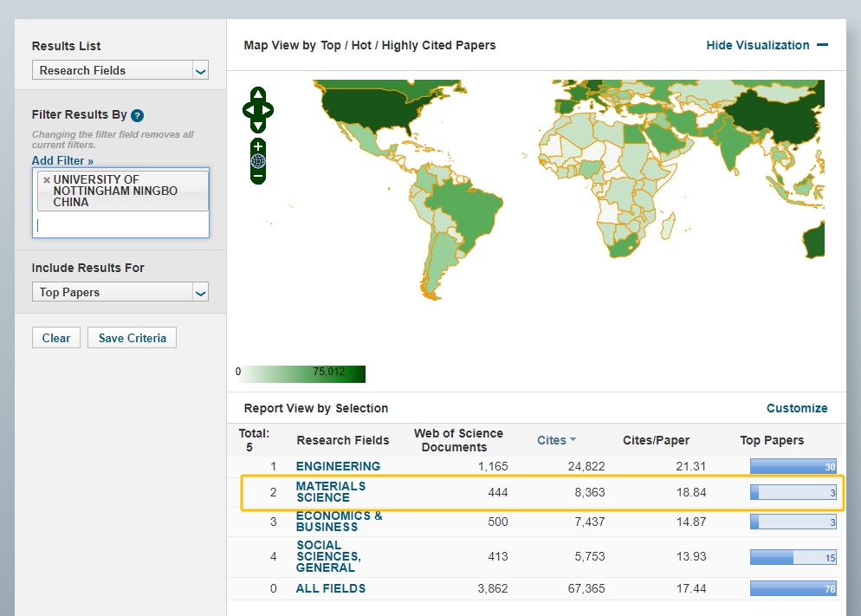The image size is (861, 616).
Task: Click Engineering top papers bar showing 30
Action: pos(793,466)
